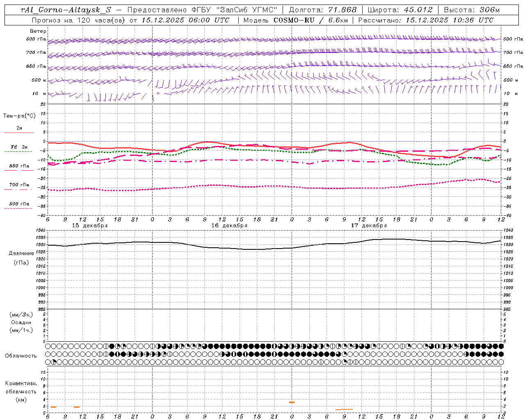Select the Высота: 306м field
Screen dimensions: 525x420
(472, 10)
